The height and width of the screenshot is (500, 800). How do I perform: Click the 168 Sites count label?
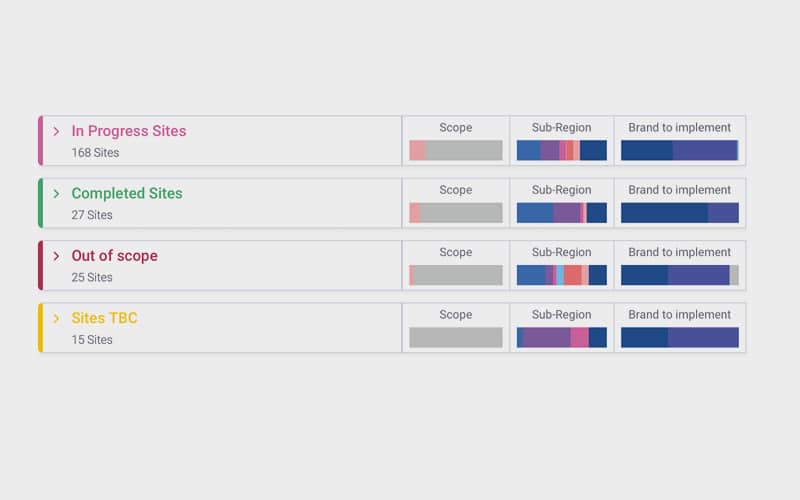[95, 153]
